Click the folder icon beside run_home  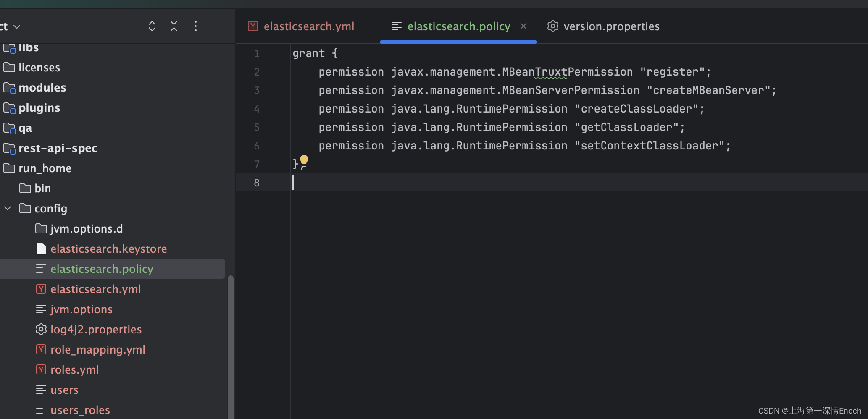(9, 168)
